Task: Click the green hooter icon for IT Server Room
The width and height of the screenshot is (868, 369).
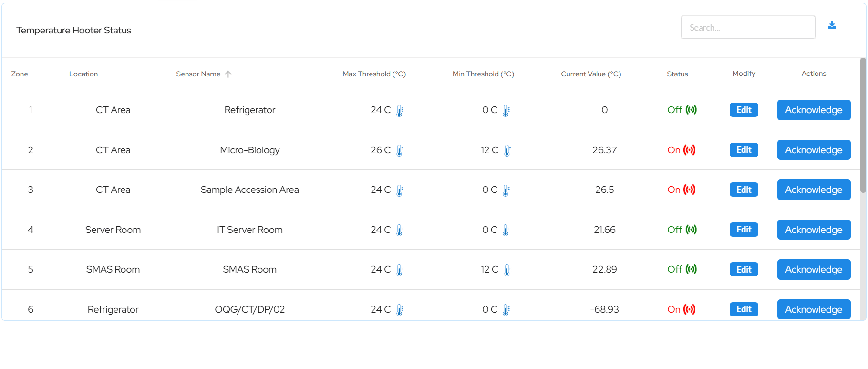Action: (x=691, y=230)
